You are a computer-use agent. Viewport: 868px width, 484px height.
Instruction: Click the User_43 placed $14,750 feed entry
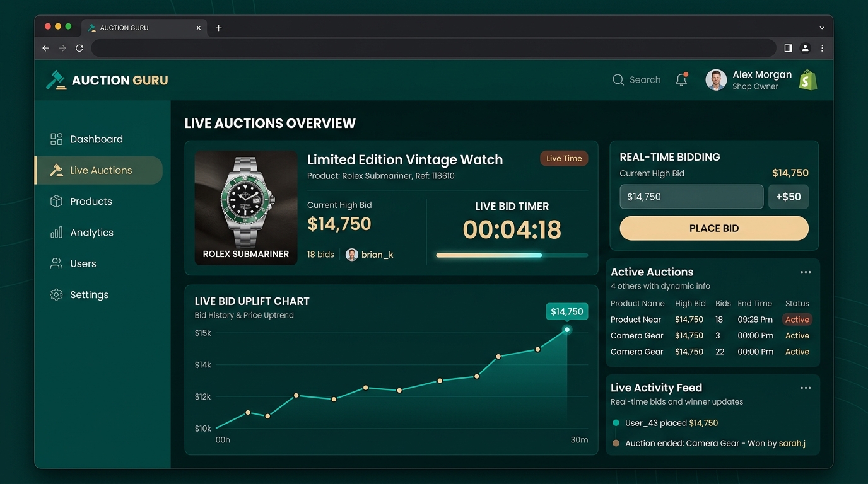[x=671, y=423]
